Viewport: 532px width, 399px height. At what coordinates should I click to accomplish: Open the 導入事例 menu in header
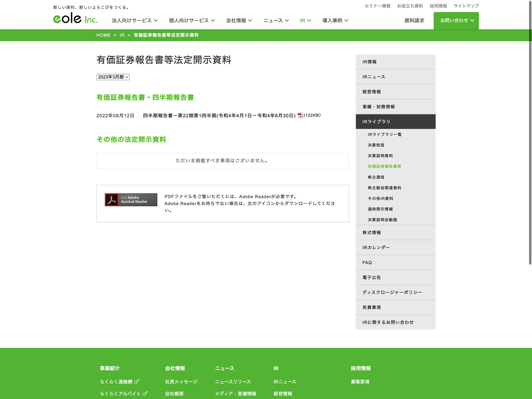click(x=335, y=21)
